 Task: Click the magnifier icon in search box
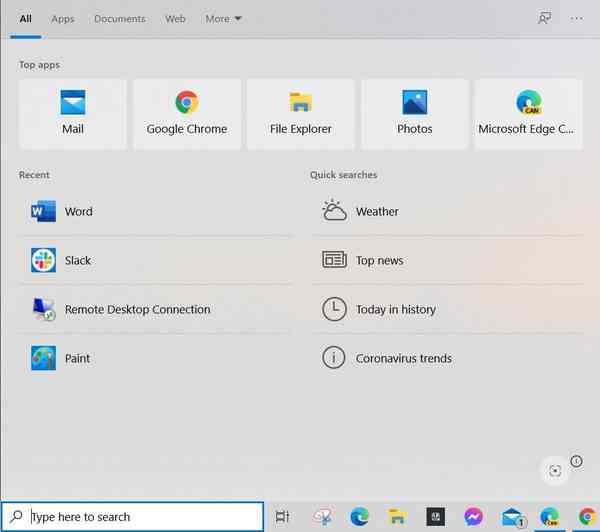tap(16, 516)
